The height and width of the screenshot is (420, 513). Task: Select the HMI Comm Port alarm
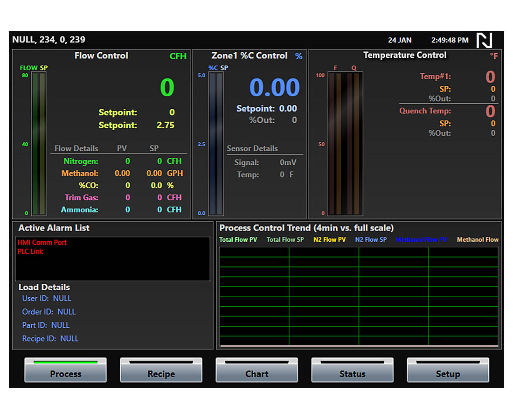[42, 243]
